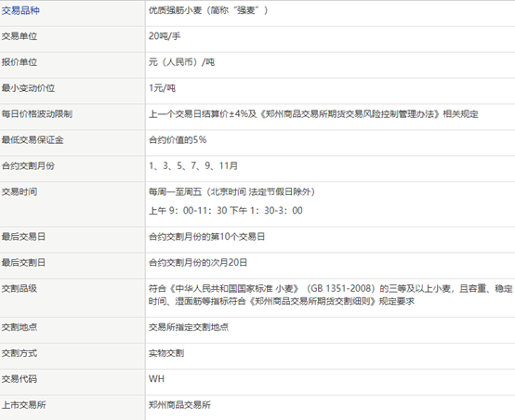
Task: Select the 交易单位 label cell
Action: 73,39
